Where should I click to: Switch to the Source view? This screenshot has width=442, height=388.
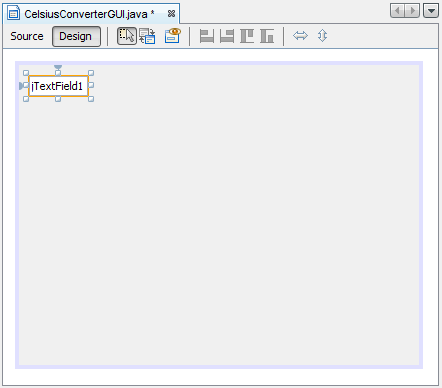(27, 36)
